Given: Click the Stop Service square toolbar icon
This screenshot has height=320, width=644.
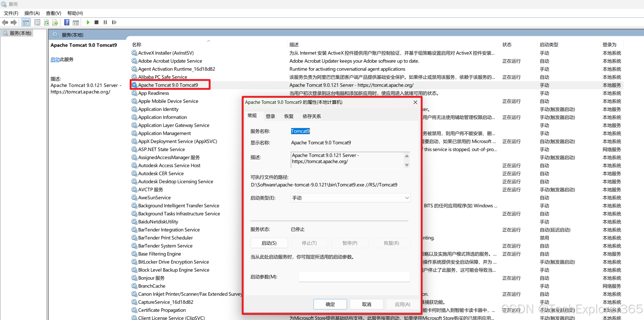Looking at the screenshot, I should click(x=97, y=22).
